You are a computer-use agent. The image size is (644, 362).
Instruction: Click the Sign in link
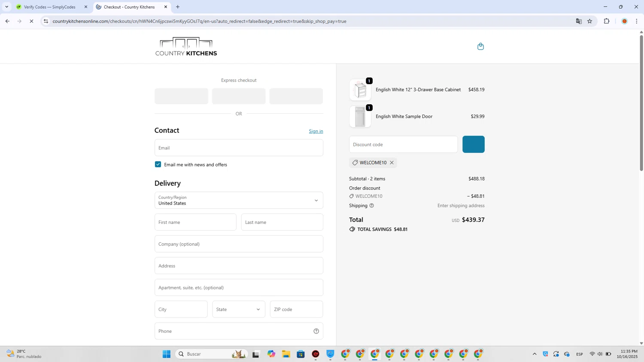coord(316,131)
